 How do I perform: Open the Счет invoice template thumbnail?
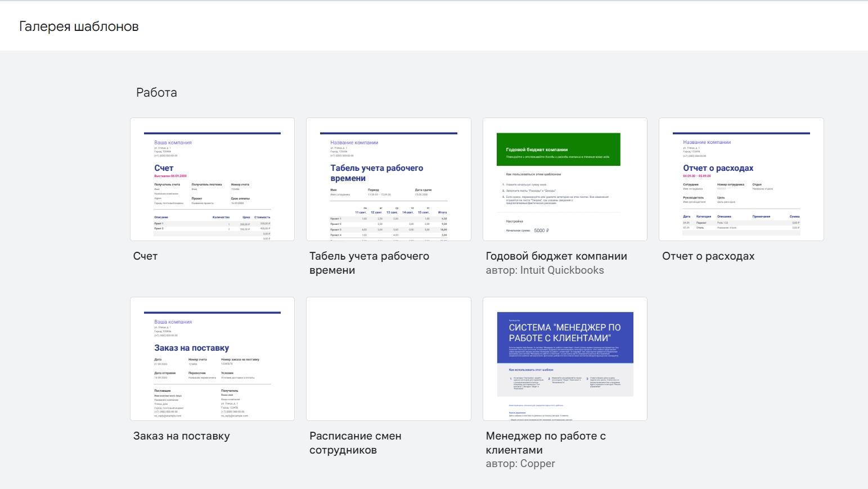click(212, 179)
